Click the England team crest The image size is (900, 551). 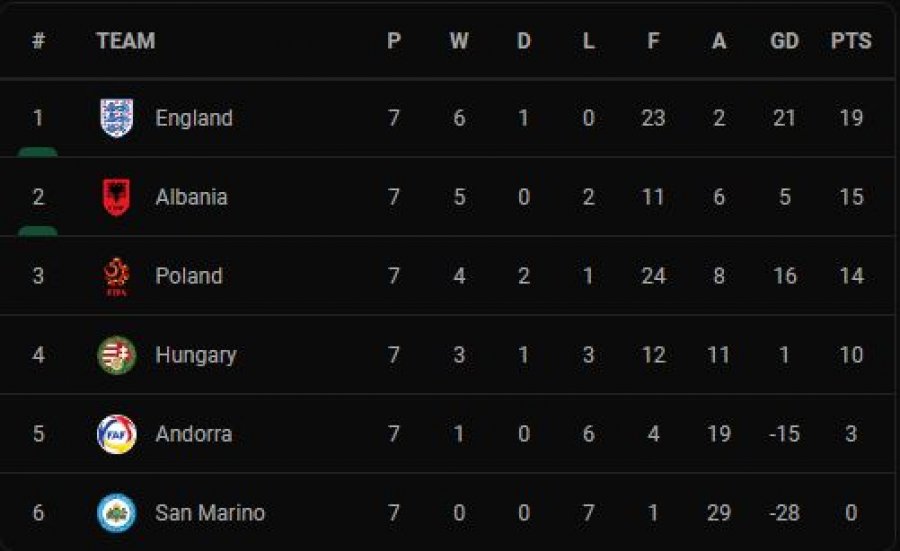point(117,118)
